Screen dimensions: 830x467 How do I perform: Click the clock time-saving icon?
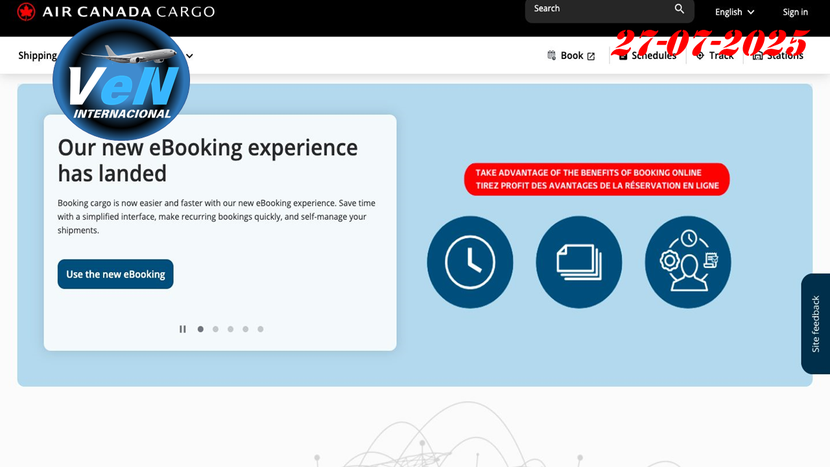pyautogui.click(x=470, y=262)
